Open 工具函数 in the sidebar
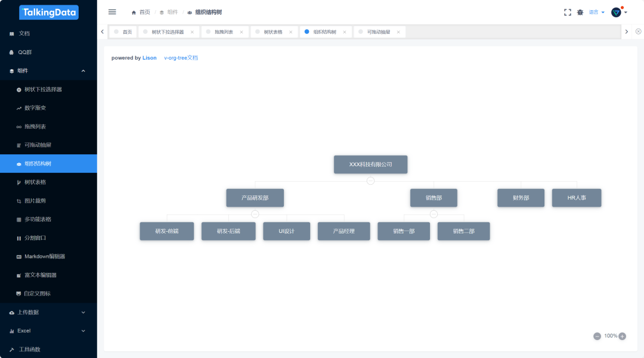 click(48, 349)
